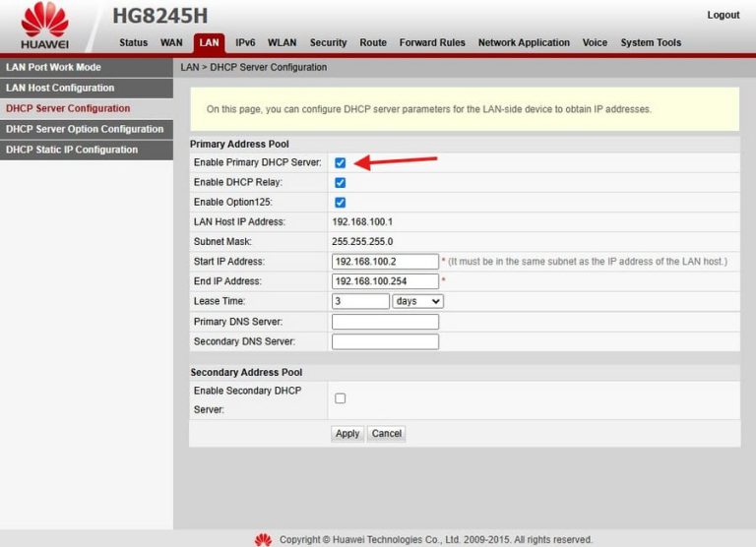
Task: Open the System Tools tab
Action: tap(651, 43)
